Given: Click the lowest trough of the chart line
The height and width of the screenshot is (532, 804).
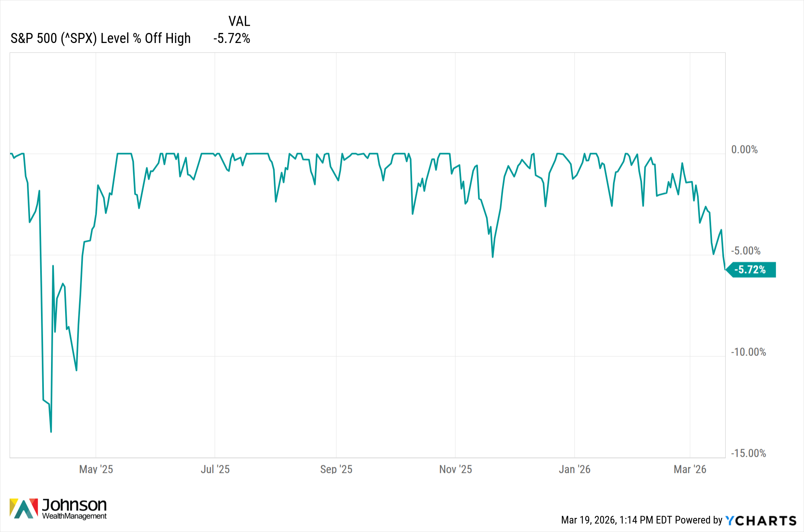Looking at the screenshot, I should point(51,432).
